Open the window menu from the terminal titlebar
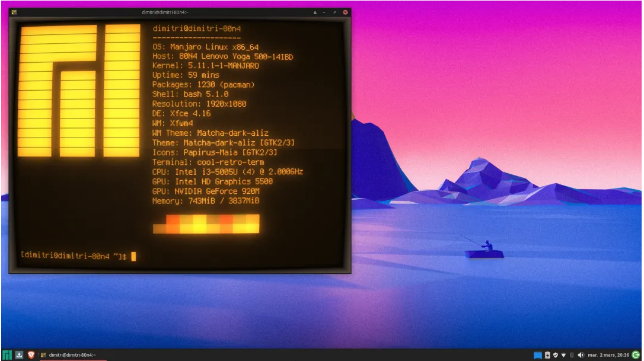 pos(15,11)
